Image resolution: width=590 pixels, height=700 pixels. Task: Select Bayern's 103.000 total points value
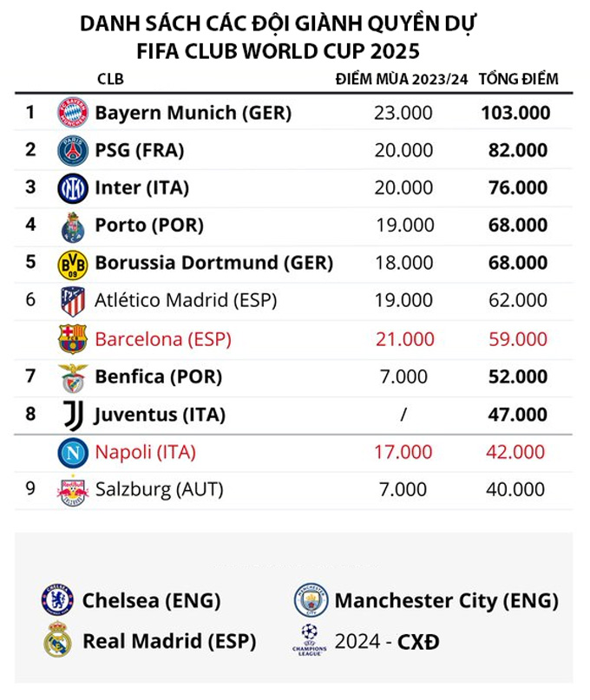tap(515, 113)
